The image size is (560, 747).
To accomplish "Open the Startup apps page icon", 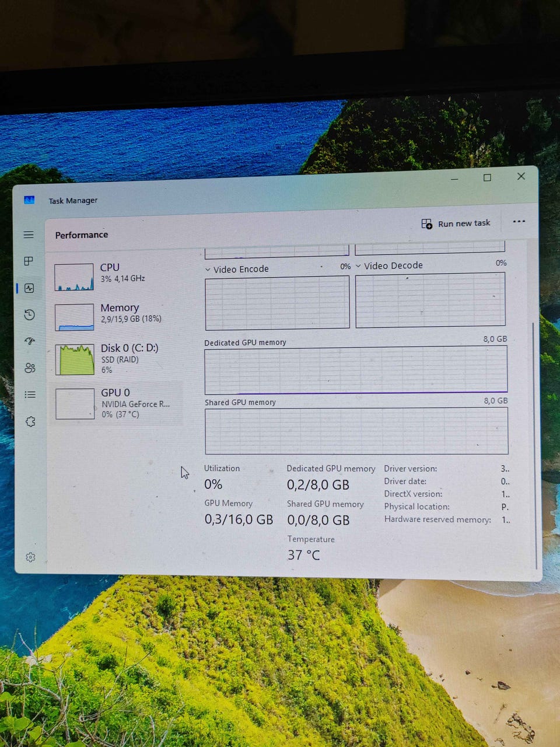I will point(30,341).
